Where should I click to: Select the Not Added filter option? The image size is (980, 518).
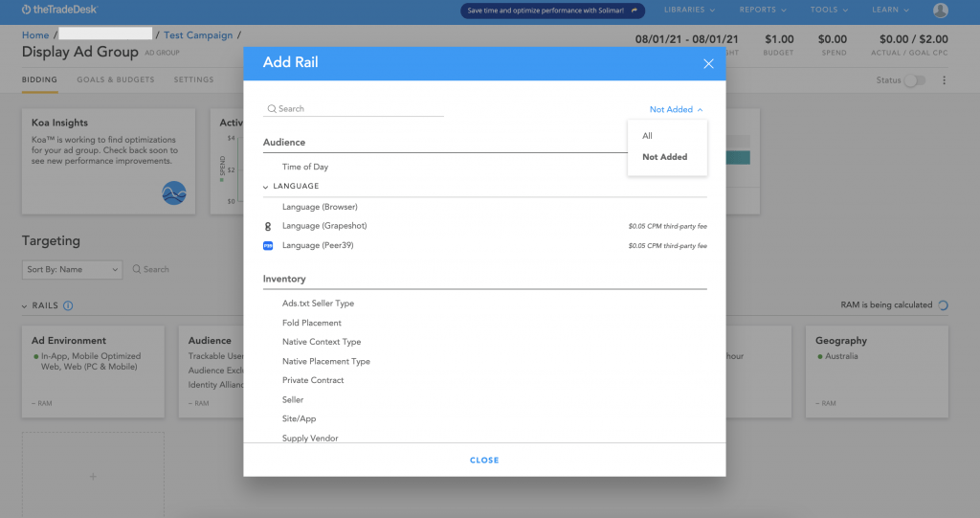pyautogui.click(x=665, y=157)
